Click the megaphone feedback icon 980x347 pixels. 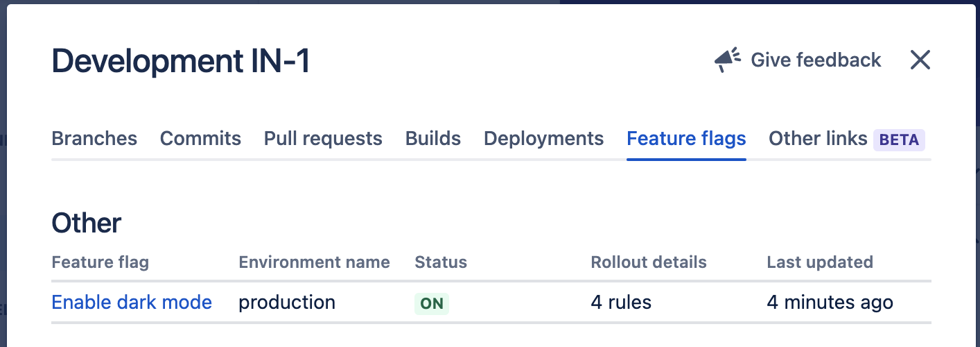point(728,60)
